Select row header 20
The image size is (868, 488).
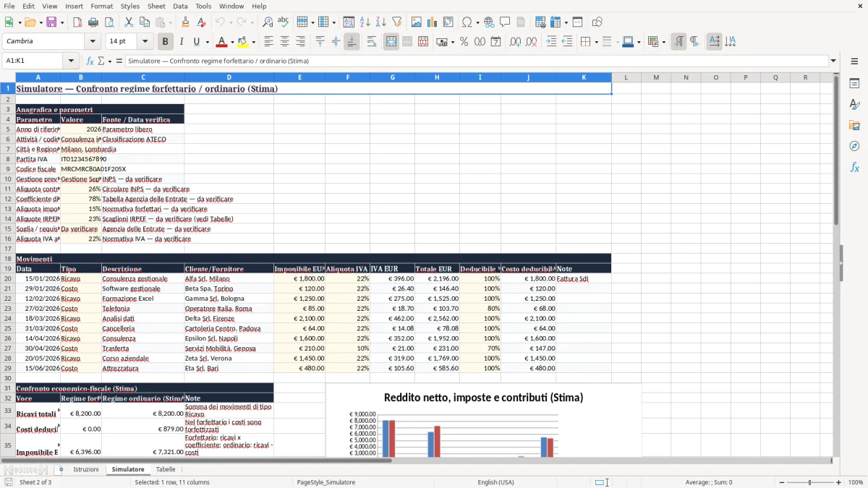point(8,278)
